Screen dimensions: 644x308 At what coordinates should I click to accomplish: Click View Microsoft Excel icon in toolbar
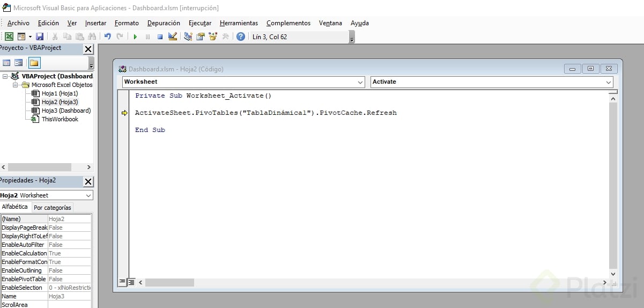click(x=9, y=36)
